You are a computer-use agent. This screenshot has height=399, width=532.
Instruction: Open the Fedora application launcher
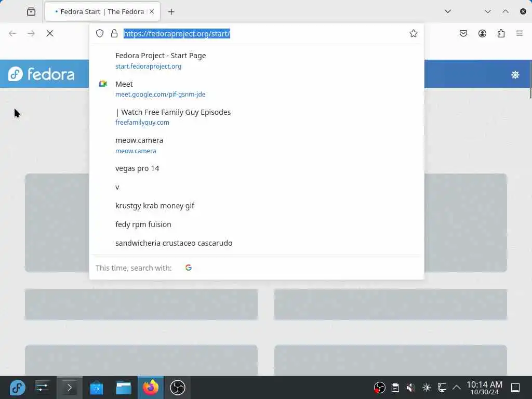pyautogui.click(x=18, y=388)
